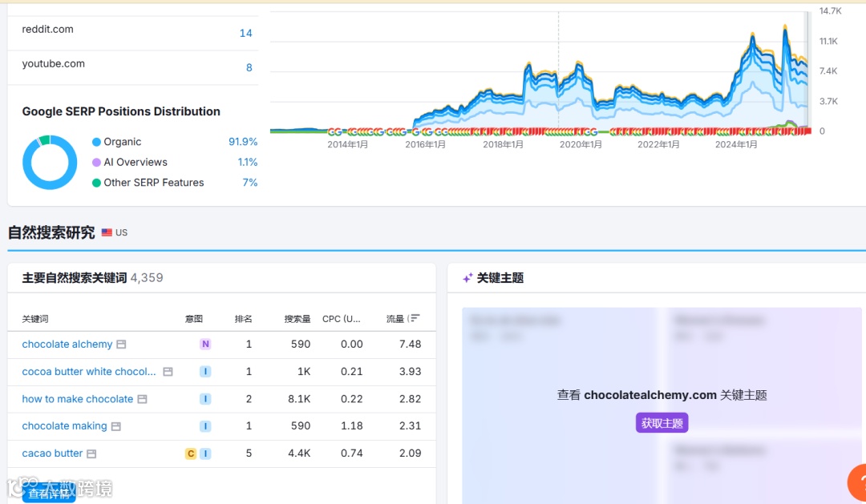Click the N intent badge for chocolate alchemy

pyautogui.click(x=205, y=345)
